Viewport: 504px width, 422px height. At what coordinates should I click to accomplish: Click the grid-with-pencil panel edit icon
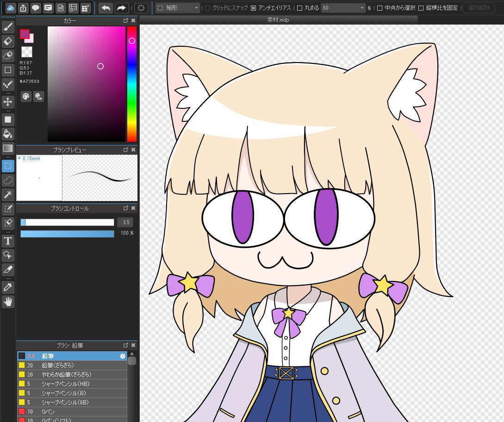pos(86,8)
